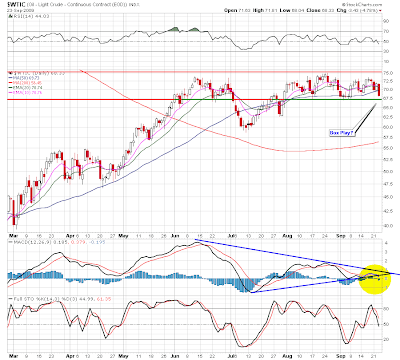Click the May label under price chart
400x360 pixels.
[123, 236]
